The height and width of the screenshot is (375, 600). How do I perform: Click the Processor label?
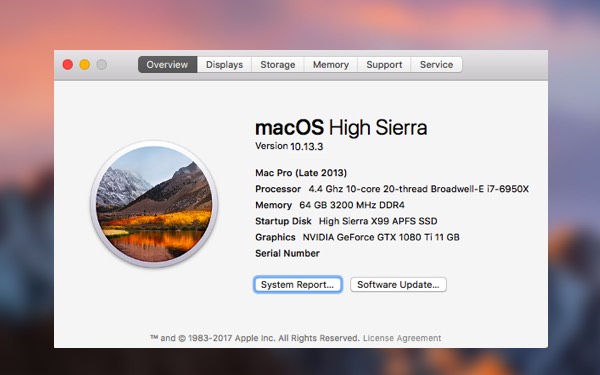pyautogui.click(x=278, y=189)
